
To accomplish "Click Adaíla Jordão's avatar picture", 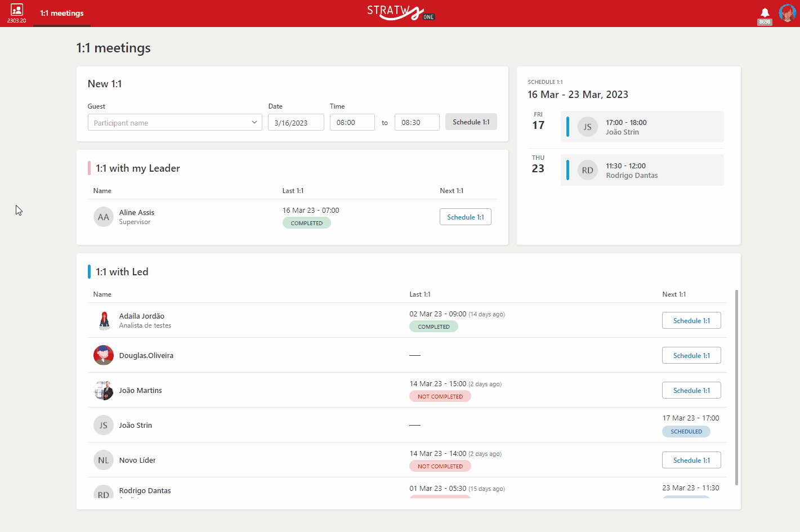I will (x=104, y=320).
